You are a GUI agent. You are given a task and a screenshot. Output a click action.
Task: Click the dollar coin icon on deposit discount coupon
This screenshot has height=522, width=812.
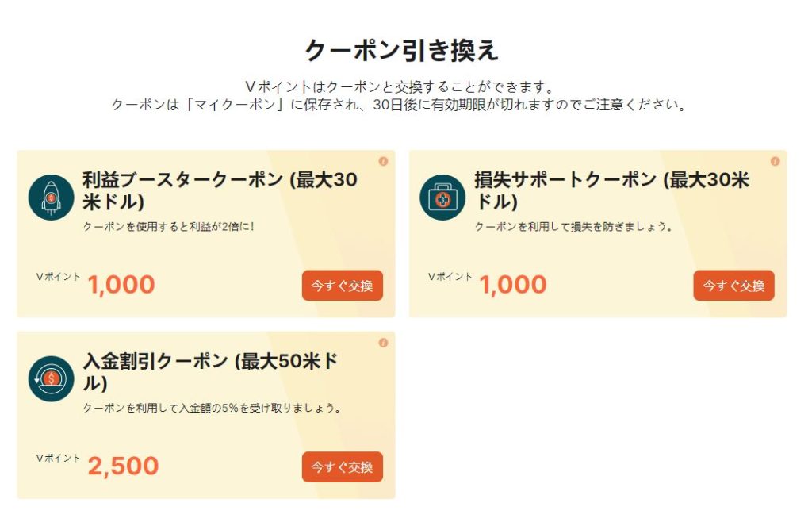[x=51, y=378]
